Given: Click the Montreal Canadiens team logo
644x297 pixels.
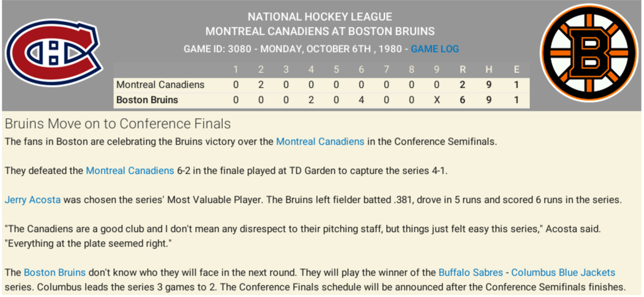Looking at the screenshot, I should tap(54, 53).
